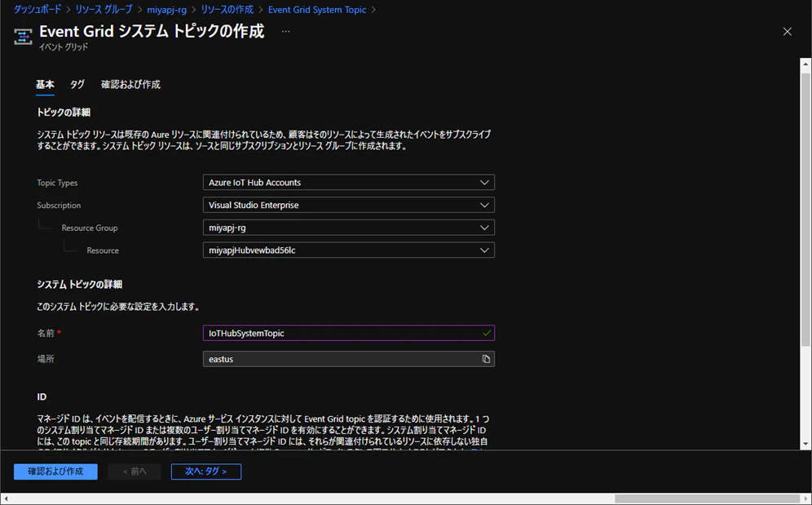Screen dimensions: 812x505
Task: Click the green validation checkmark in name field
Action: 486,333
